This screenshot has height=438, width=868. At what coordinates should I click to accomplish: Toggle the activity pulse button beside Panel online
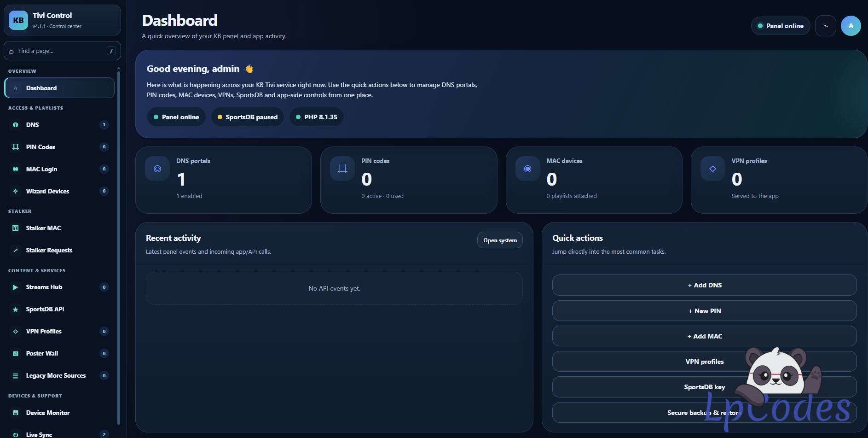(826, 26)
